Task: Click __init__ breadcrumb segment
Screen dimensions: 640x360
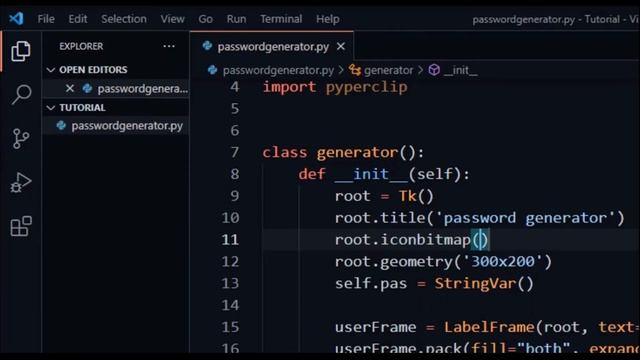Action: [x=460, y=70]
